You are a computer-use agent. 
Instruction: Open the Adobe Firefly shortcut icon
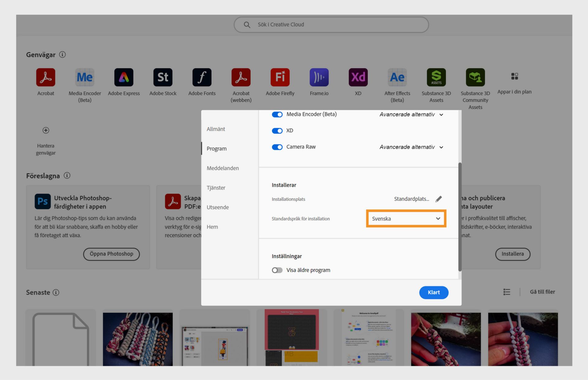pos(280,77)
